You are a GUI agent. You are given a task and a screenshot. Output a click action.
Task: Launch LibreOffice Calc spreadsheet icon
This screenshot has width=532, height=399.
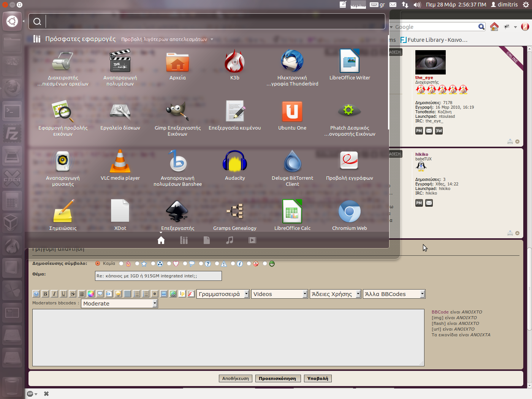click(x=292, y=211)
